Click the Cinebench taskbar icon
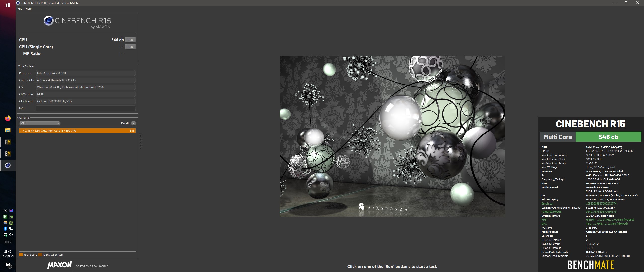This screenshot has height=272, width=644. click(8, 165)
